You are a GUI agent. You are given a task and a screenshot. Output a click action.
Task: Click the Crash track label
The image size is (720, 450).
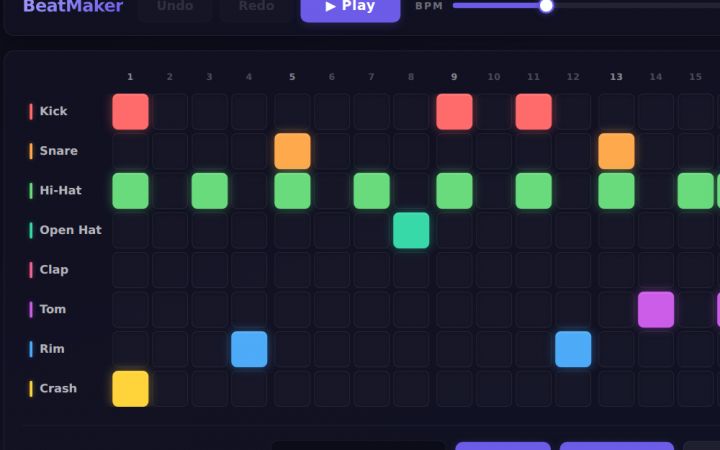point(58,388)
